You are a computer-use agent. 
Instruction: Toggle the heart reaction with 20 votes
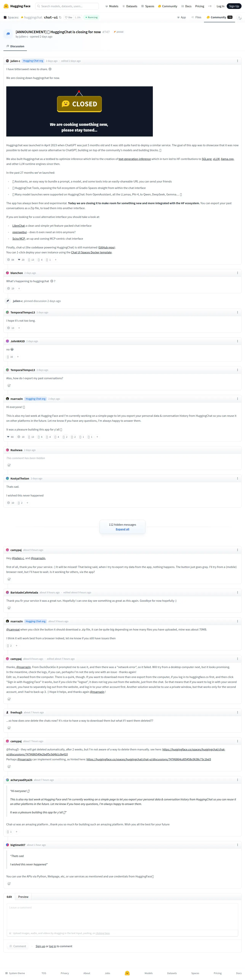click(21, 260)
